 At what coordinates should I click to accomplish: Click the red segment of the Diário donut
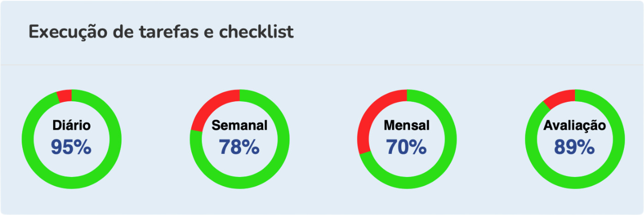coord(64,96)
